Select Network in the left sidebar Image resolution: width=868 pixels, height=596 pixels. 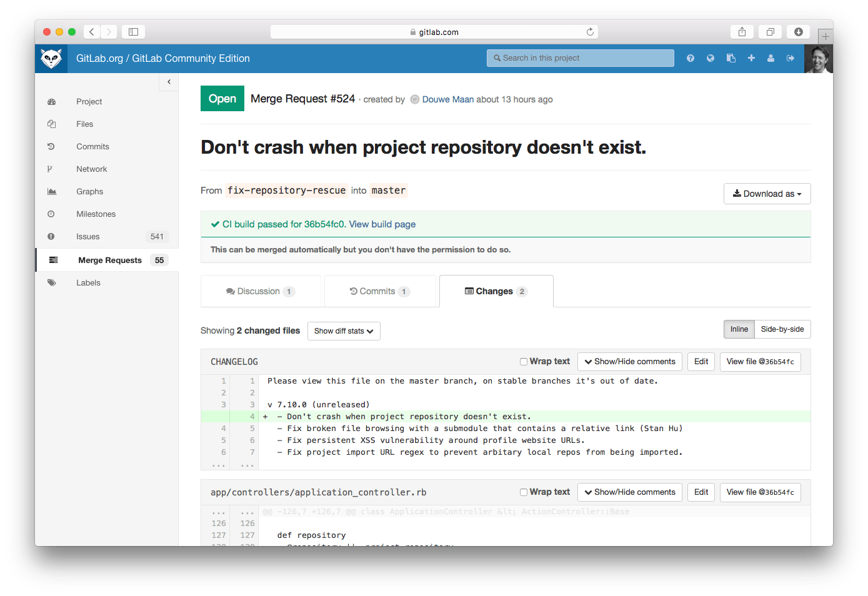point(91,169)
